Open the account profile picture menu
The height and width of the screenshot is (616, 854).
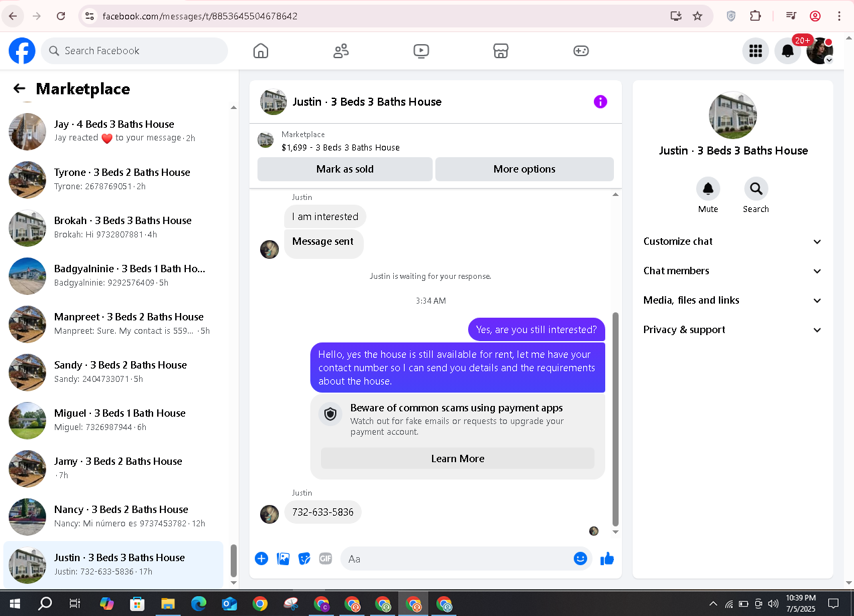[x=820, y=51]
